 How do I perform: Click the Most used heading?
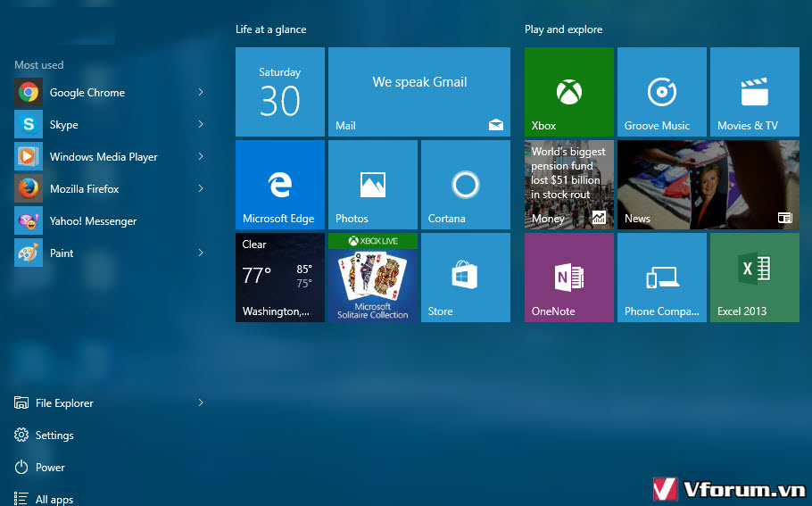coord(39,65)
